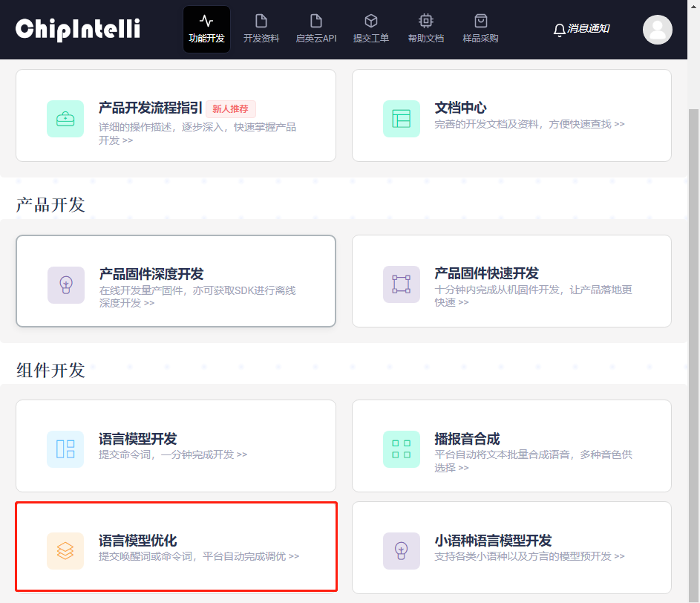The image size is (700, 603).
Task: Click the frame icon of 产品固件快速开发
Action: tap(402, 284)
